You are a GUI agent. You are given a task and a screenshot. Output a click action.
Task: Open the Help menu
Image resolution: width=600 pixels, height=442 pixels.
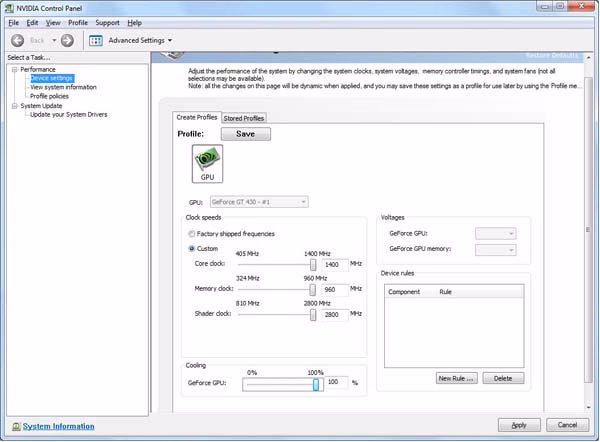click(135, 23)
